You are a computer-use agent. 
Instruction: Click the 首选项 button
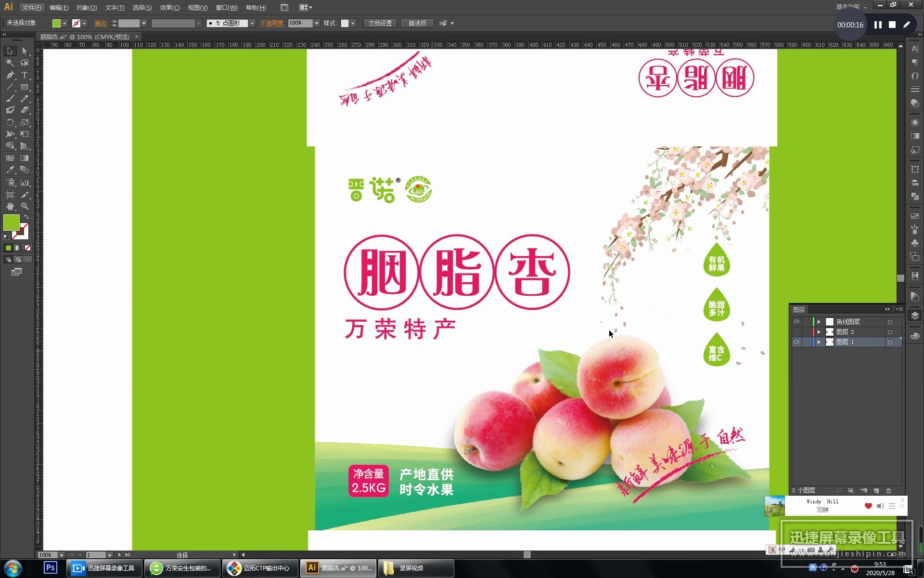tap(417, 23)
